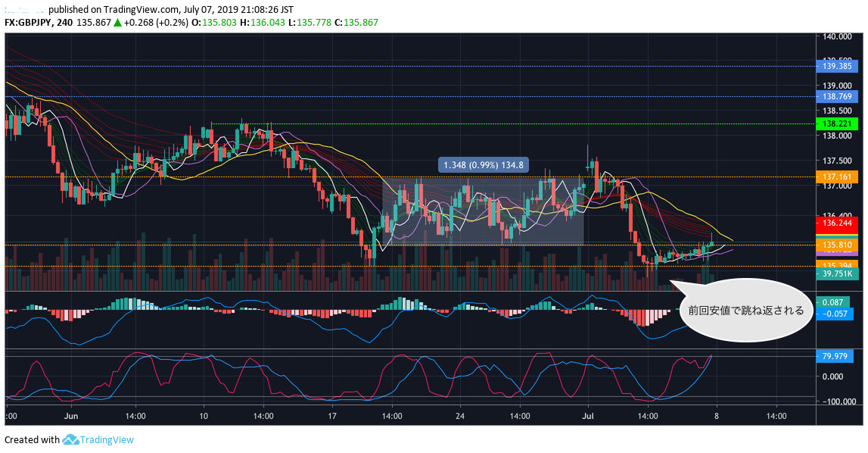Click the -100.000 oscillator axis label

tap(838, 401)
